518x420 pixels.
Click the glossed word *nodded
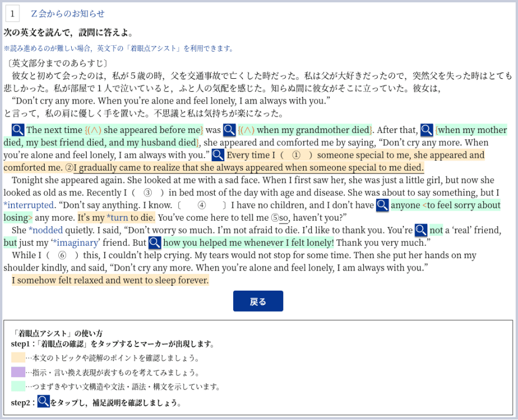tap(45, 230)
